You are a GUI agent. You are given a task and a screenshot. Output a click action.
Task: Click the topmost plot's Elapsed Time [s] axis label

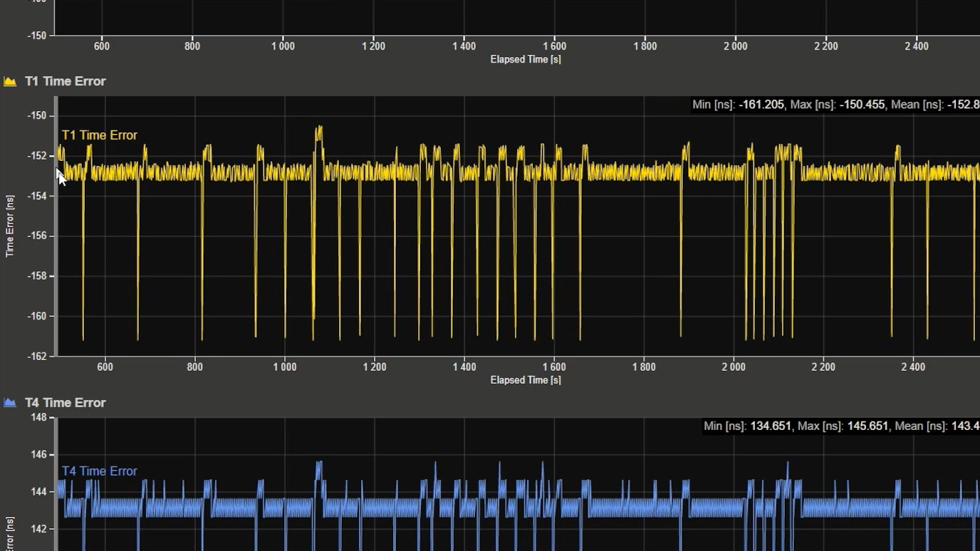click(x=526, y=59)
